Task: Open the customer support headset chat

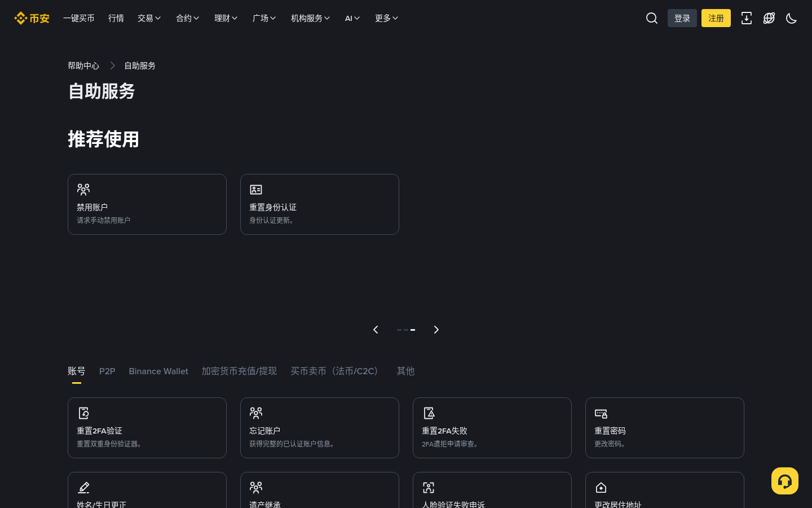Action: click(x=785, y=481)
